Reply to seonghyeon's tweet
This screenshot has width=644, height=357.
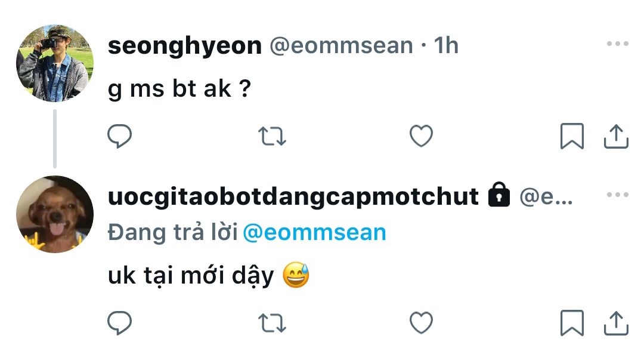(x=119, y=137)
